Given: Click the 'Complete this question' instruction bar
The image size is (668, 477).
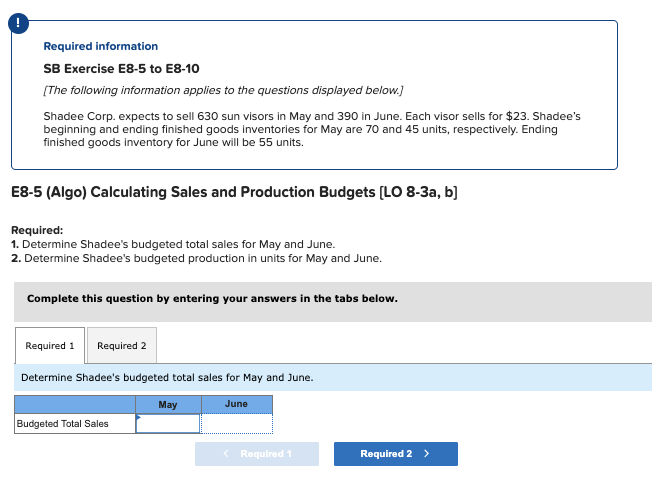Looking at the screenshot, I should 212,298.
